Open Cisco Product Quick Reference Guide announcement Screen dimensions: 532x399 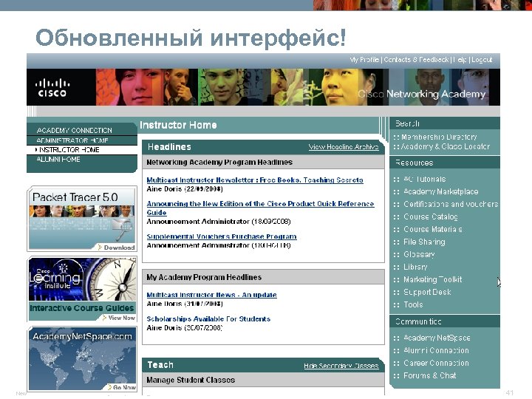point(260,208)
